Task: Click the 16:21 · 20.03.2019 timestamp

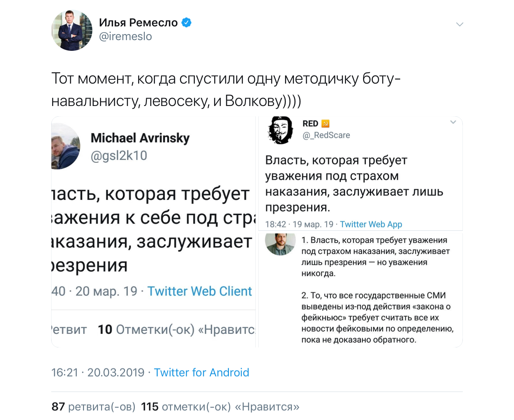Action: coord(98,373)
